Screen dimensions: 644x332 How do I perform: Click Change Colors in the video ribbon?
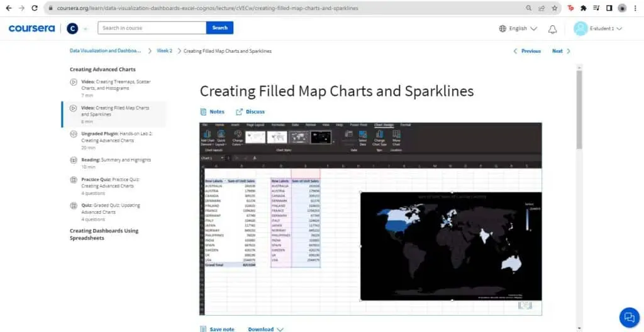237,138
